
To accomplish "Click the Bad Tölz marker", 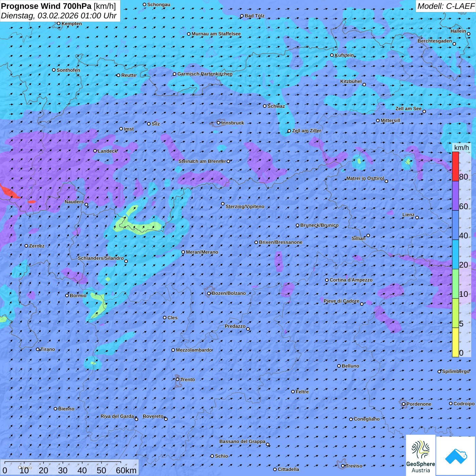I will click(x=242, y=16).
